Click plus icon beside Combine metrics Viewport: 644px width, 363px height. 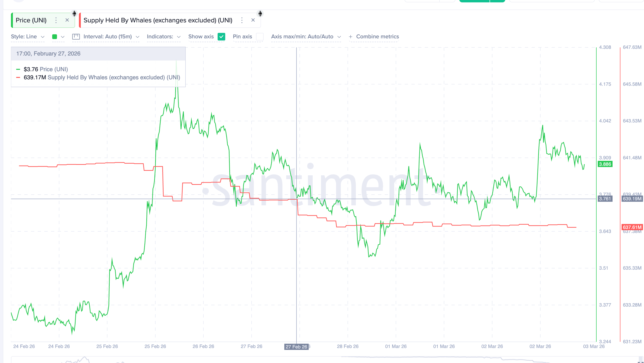pos(351,37)
